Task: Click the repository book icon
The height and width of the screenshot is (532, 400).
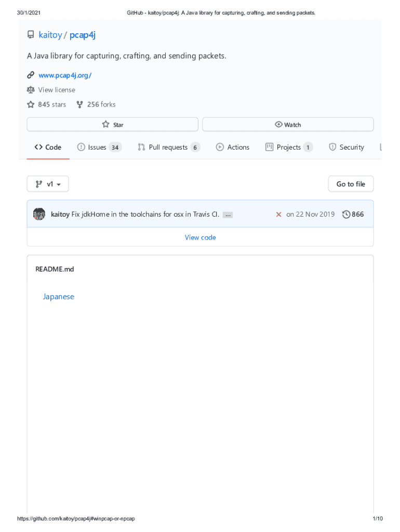Action: click(x=31, y=35)
